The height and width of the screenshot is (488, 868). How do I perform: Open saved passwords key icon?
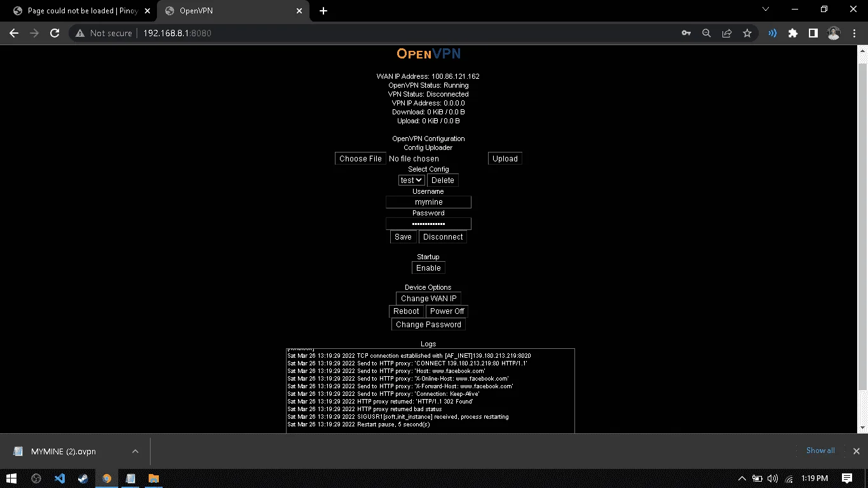point(686,33)
